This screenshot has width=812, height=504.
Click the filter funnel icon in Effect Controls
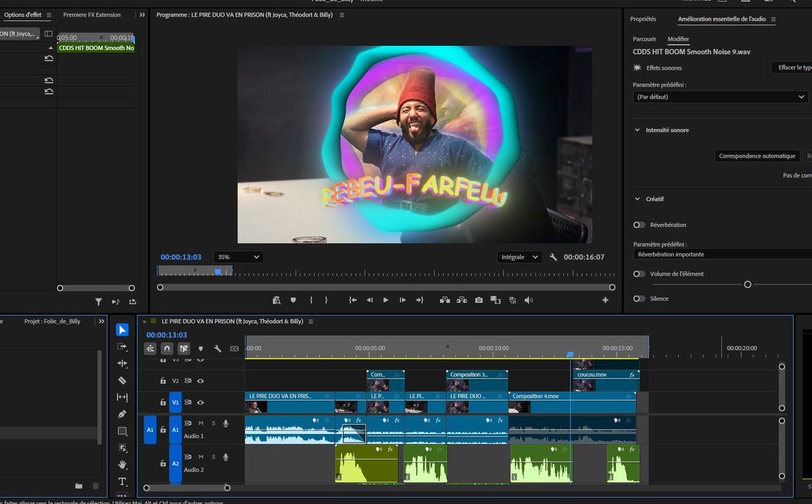pos(98,302)
